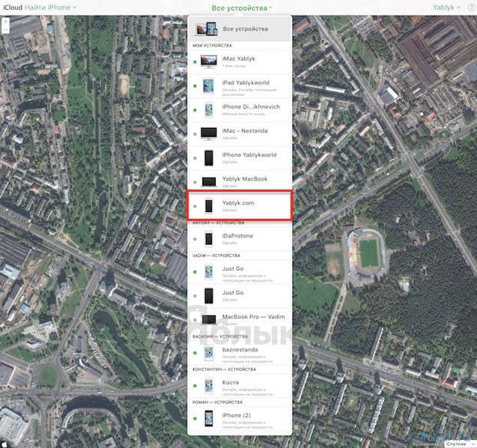
Task: Click the Костя phone icon
Action: tap(209, 386)
